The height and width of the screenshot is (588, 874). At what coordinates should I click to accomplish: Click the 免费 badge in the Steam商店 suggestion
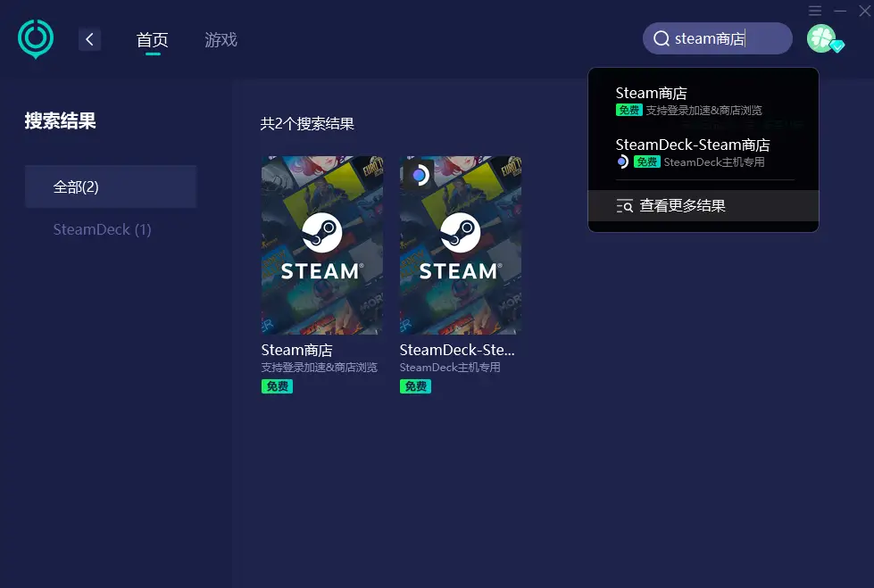(628, 110)
